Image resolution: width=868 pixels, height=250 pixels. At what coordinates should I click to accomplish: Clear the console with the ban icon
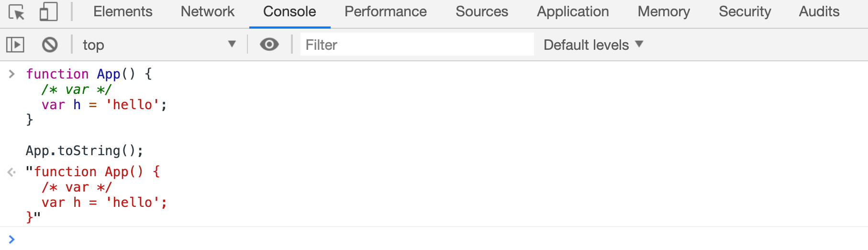50,45
